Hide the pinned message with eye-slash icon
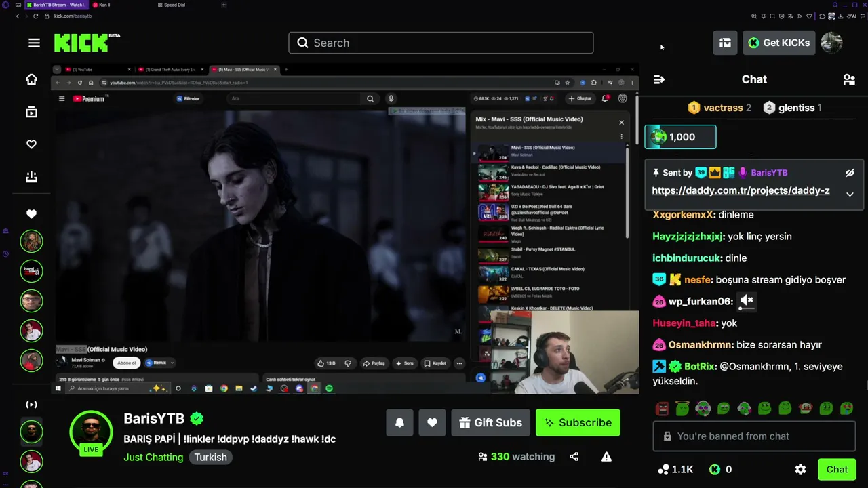The height and width of the screenshot is (488, 868). point(850,173)
